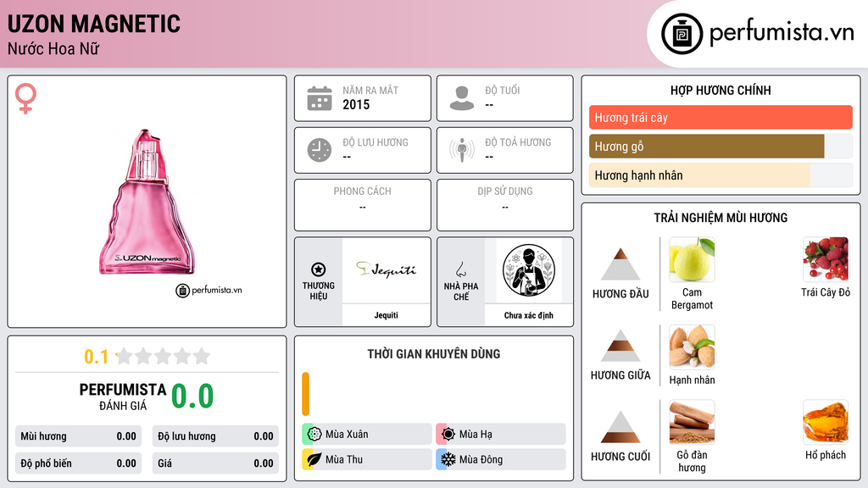
Task: Click the Thời gian khuyên dùng heading
Action: click(x=434, y=353)
